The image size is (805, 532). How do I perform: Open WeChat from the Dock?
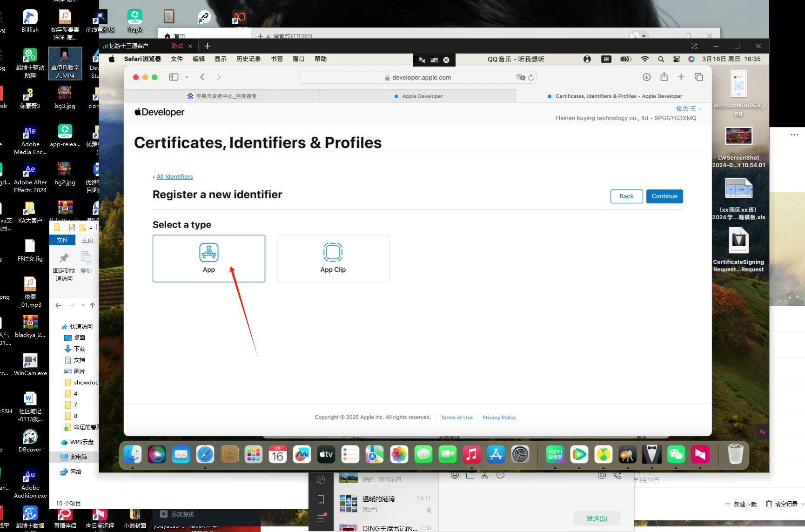[676, 454]
